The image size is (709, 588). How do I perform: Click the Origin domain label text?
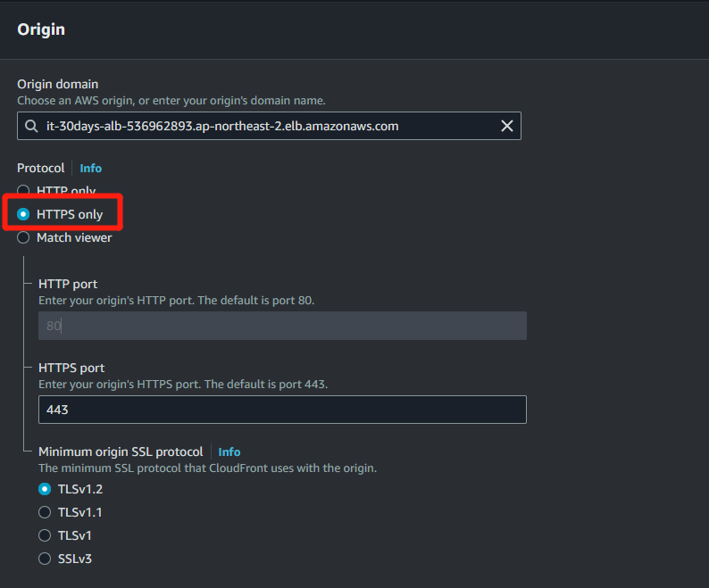pyautogui.click(x=57, y=84)
